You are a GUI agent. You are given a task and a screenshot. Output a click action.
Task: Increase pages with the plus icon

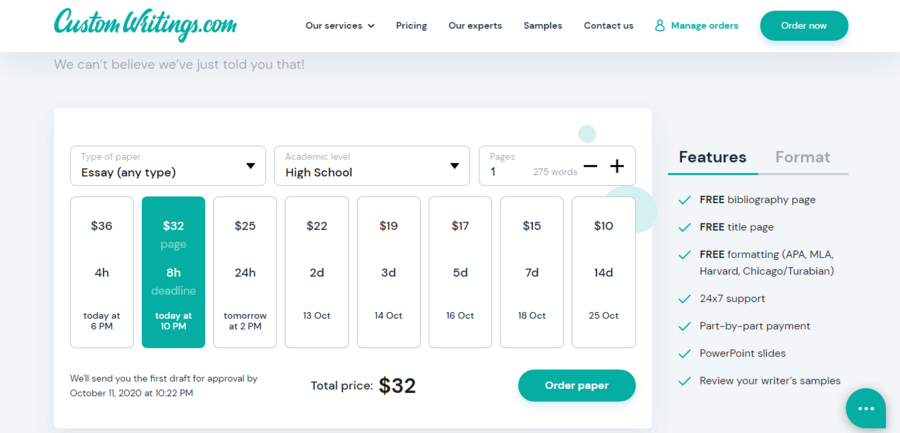[x=616, y=167]
